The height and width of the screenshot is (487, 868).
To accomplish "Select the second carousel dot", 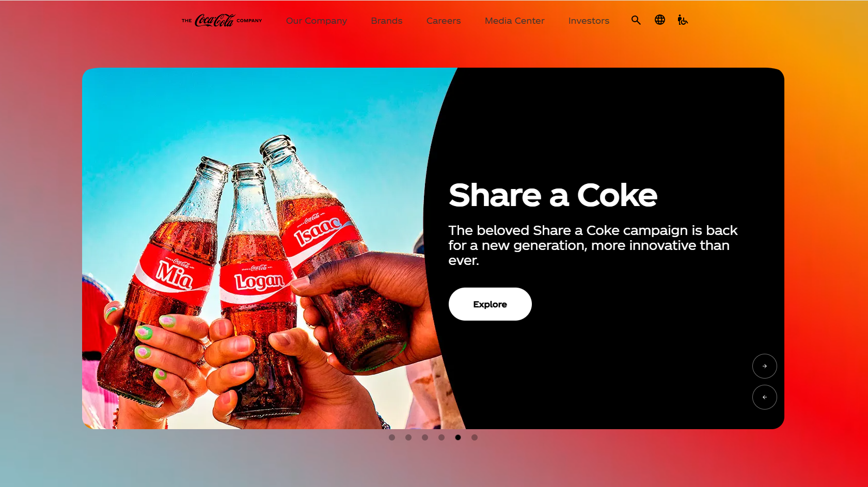I will coord(408,437).
